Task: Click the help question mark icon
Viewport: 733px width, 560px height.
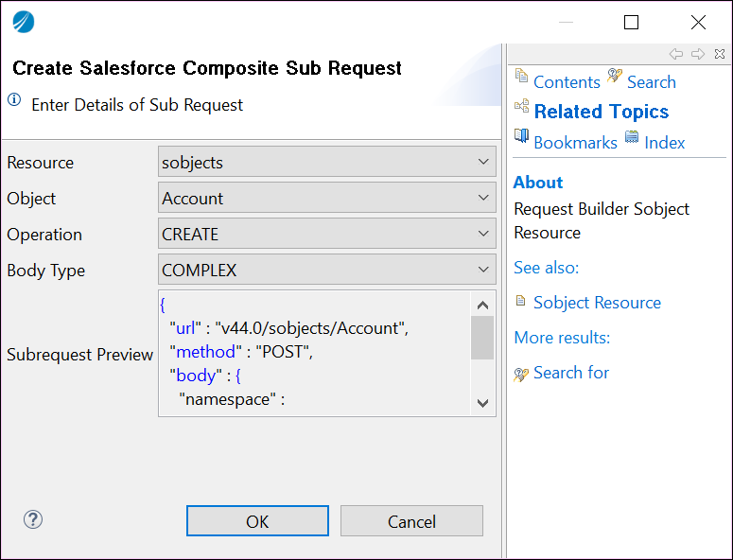Action: [33, 519]
